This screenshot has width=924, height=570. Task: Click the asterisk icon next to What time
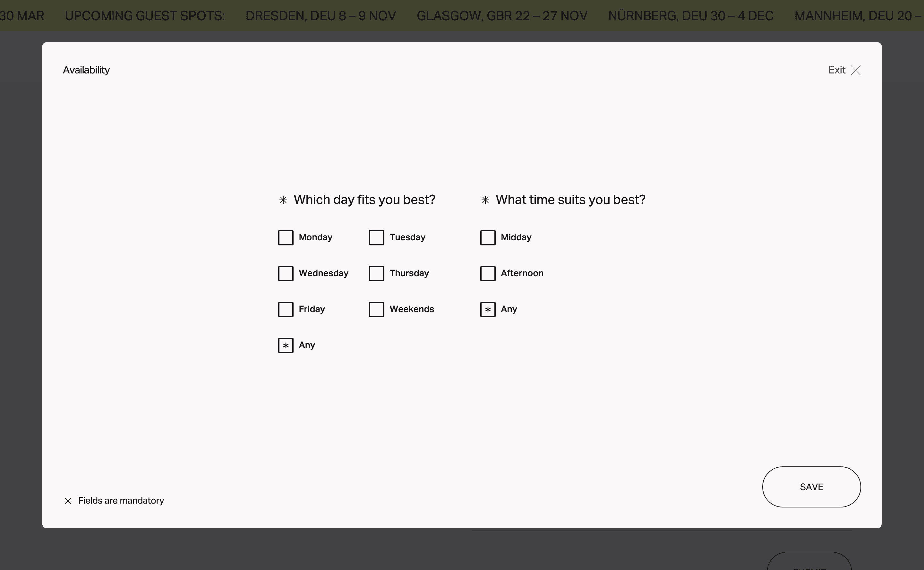(485, 200)
